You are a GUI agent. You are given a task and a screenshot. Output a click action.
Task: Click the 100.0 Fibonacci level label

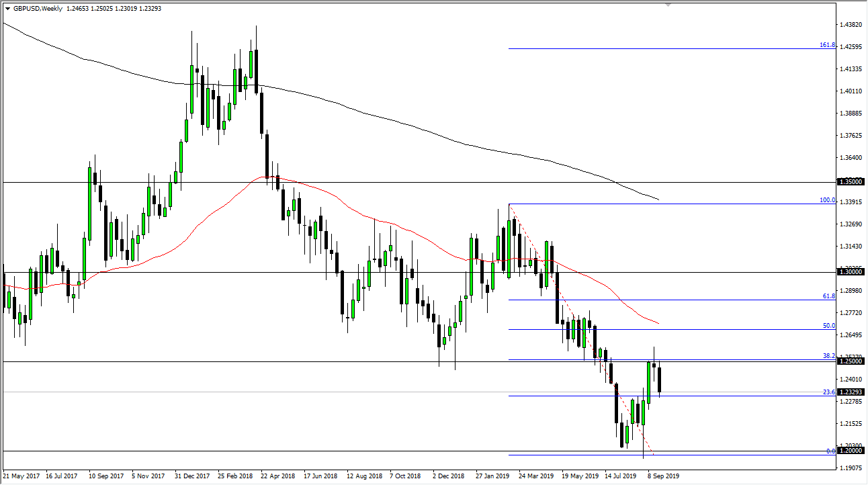click(828, 200)
